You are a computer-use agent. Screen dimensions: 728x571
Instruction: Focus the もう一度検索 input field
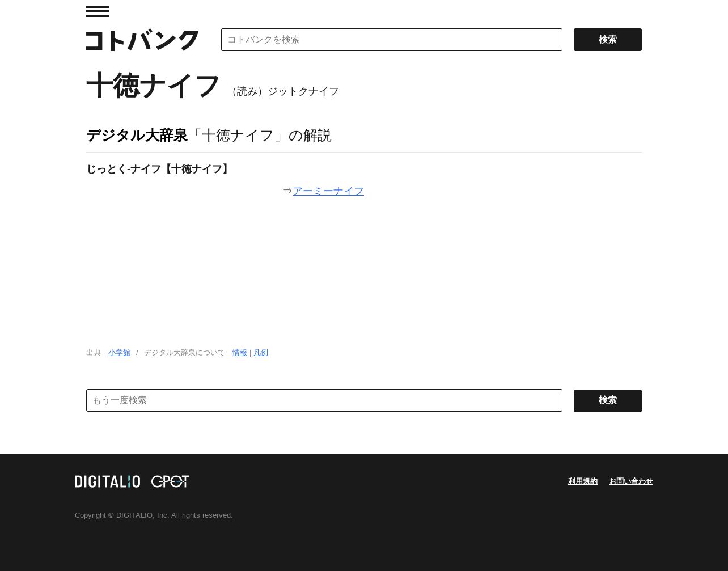click(324, 400)
